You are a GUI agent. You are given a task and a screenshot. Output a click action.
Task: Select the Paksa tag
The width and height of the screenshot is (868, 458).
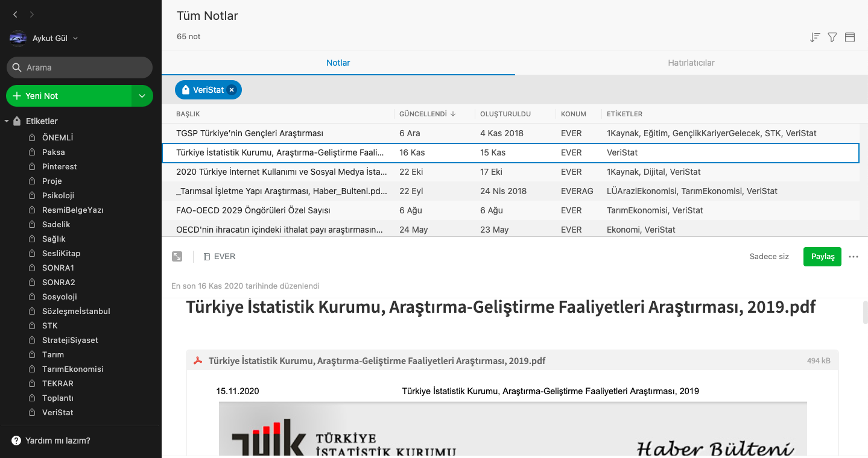[53, 152]
